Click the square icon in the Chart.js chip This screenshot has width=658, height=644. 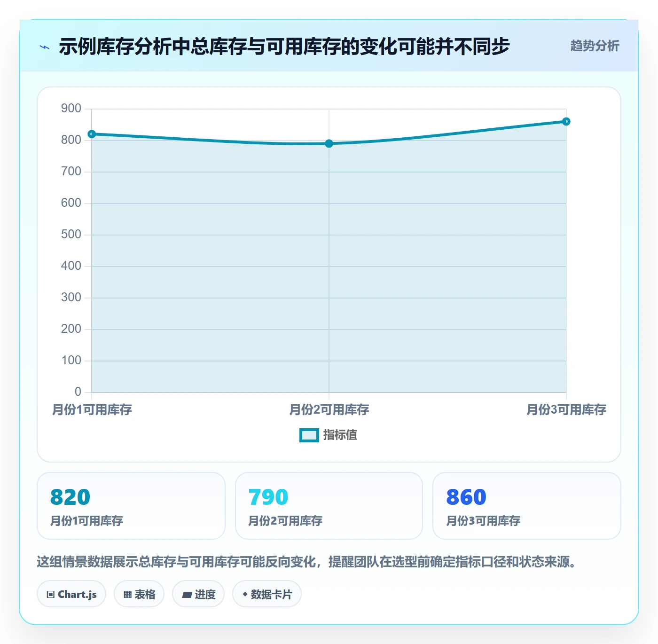point(51,595)
